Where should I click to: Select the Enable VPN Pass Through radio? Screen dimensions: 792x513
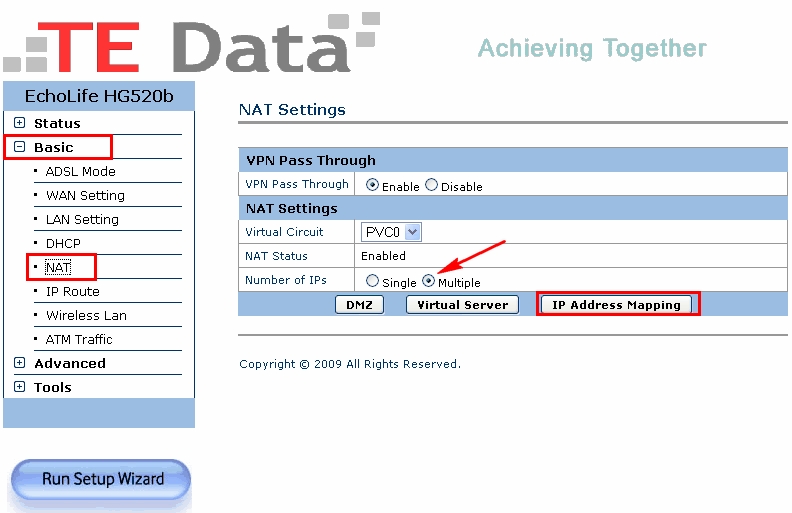[x=372, y=185]
